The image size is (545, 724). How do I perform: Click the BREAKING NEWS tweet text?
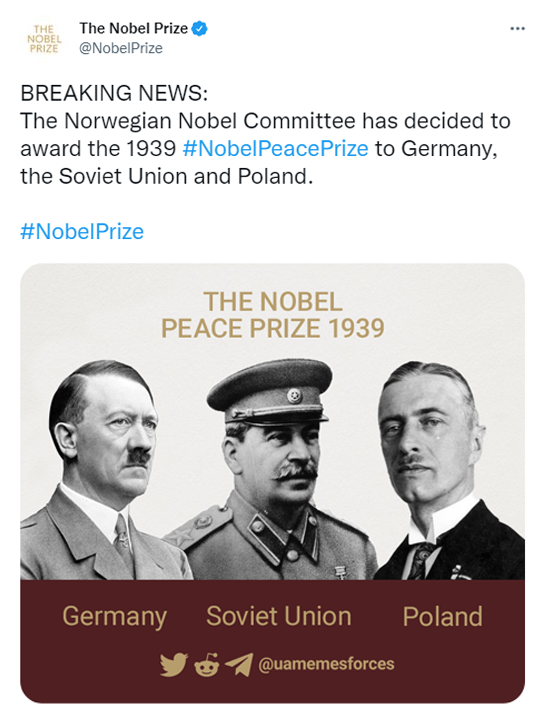266,135
